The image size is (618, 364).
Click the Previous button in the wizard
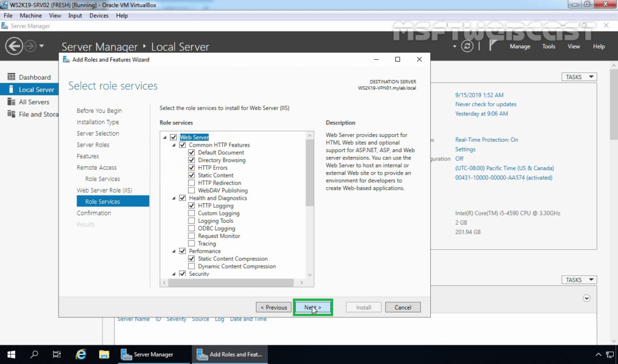(x=273, y=307)
